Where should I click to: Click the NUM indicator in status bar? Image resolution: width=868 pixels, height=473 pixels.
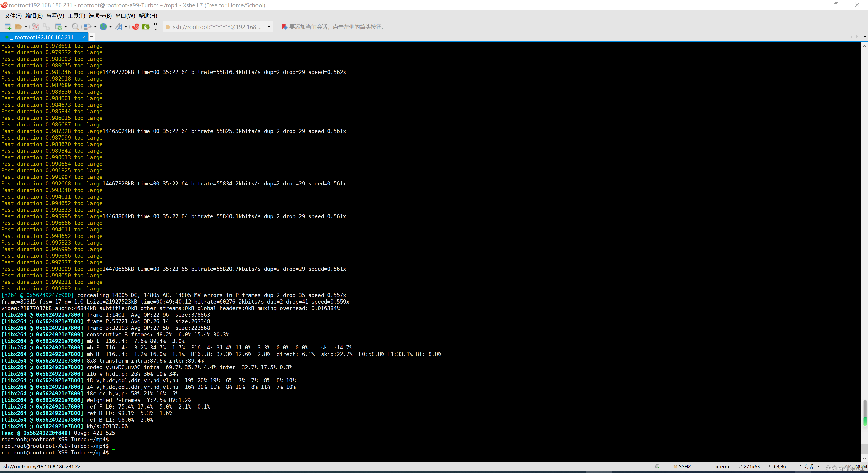click(x=861, y=466)
